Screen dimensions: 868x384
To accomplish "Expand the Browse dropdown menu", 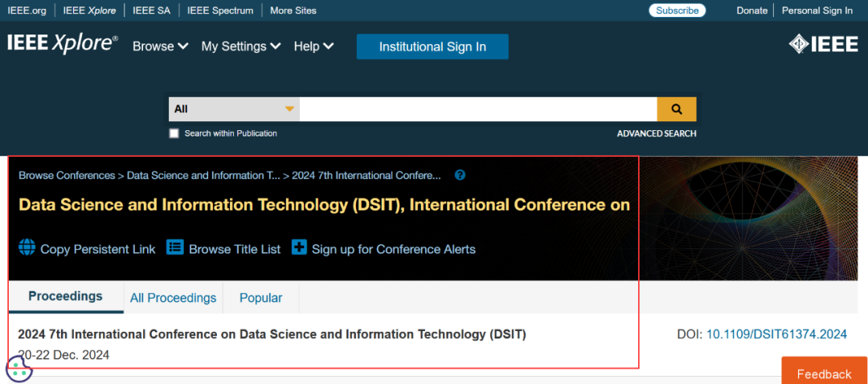I will (160, 47).
